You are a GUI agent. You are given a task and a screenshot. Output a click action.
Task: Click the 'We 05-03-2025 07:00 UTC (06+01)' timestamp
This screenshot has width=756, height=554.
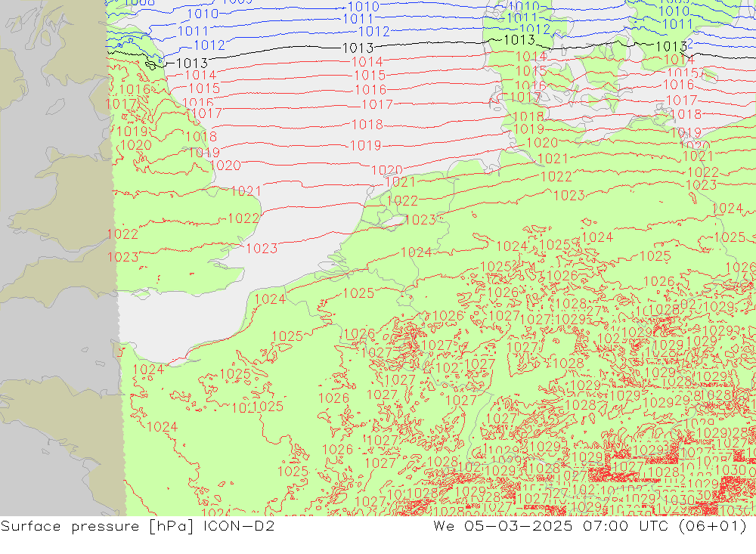coord(590,526)
